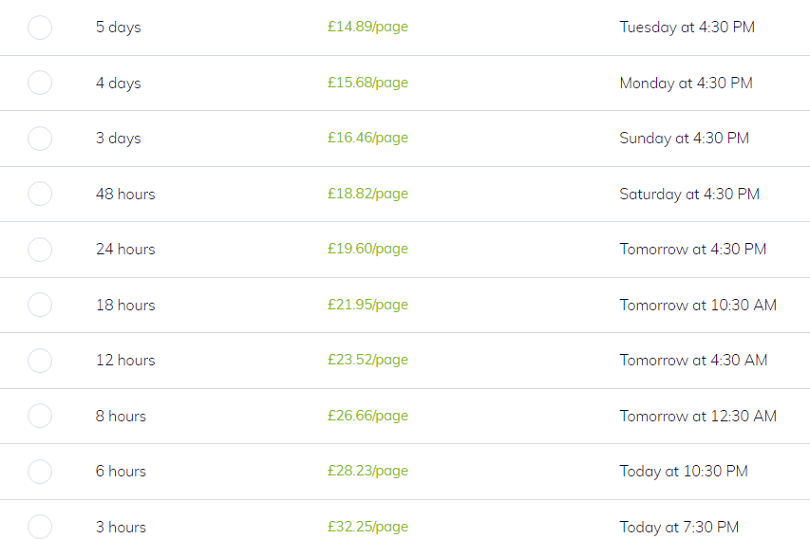
Task: Click the £32.25/page price
Action: tap(368, 527)
